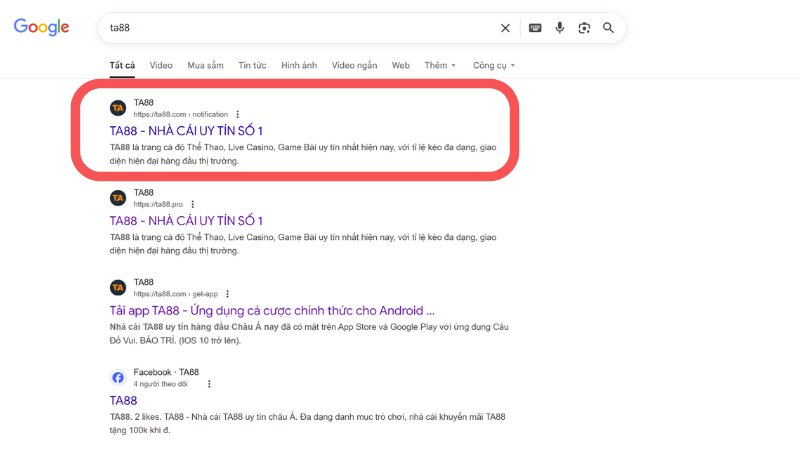This screenshot has width=800, height=450.
Task: Click TA favicon of ta88.com notification result
Action: click(x=118, y=108)
